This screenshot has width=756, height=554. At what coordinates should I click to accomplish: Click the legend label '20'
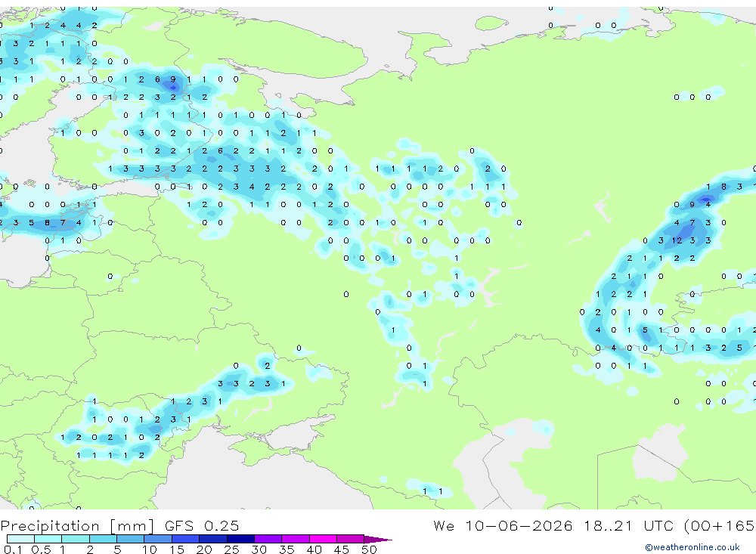coord(204,549)
